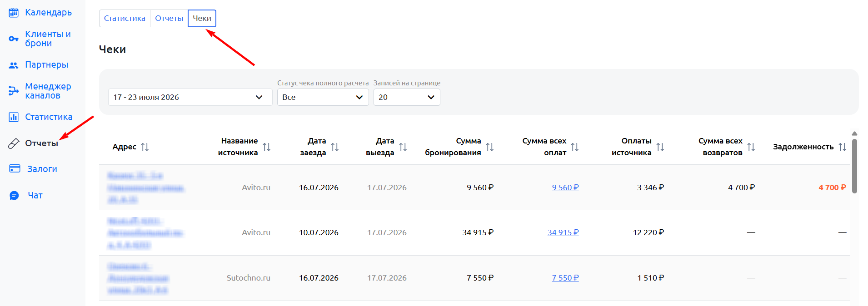Select the Чеки tab
Image resolution: width=868 pixels, height=306 pixels.
[x=202, y=18]
